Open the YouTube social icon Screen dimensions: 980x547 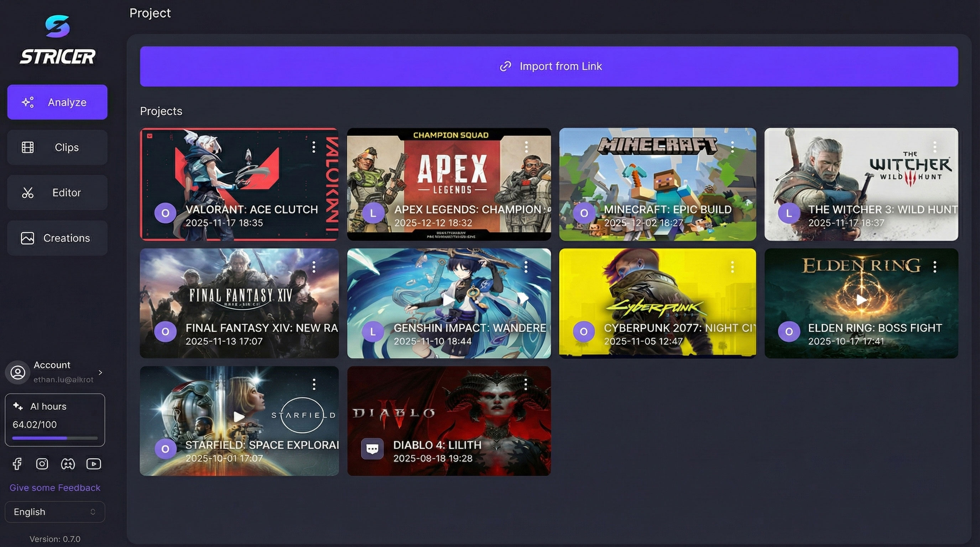click(x=94, y=464)
